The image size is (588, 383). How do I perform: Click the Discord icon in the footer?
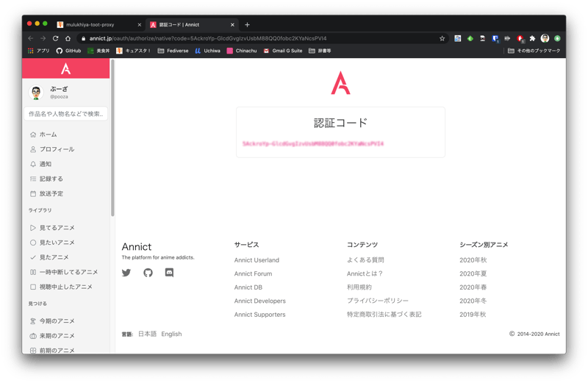[x=169, y=273]
